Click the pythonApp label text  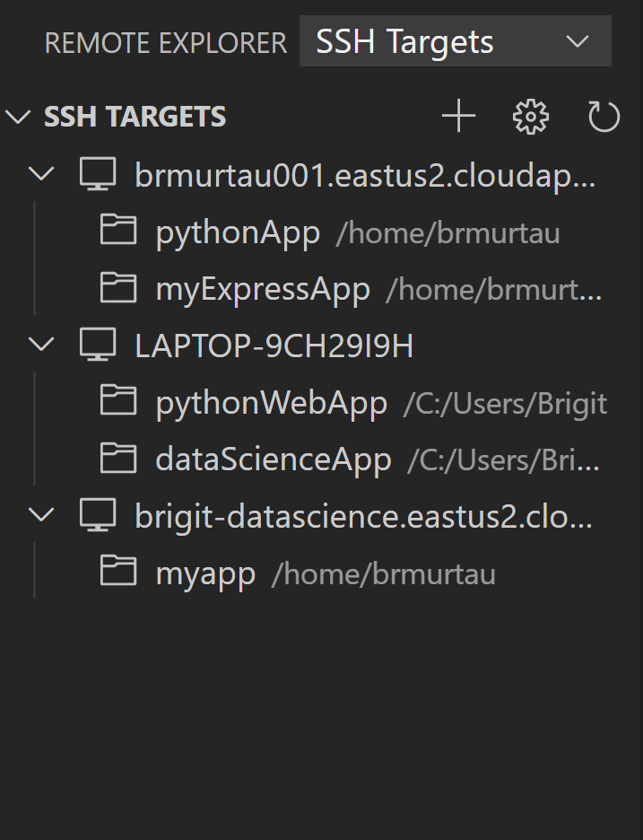(238, 231)
